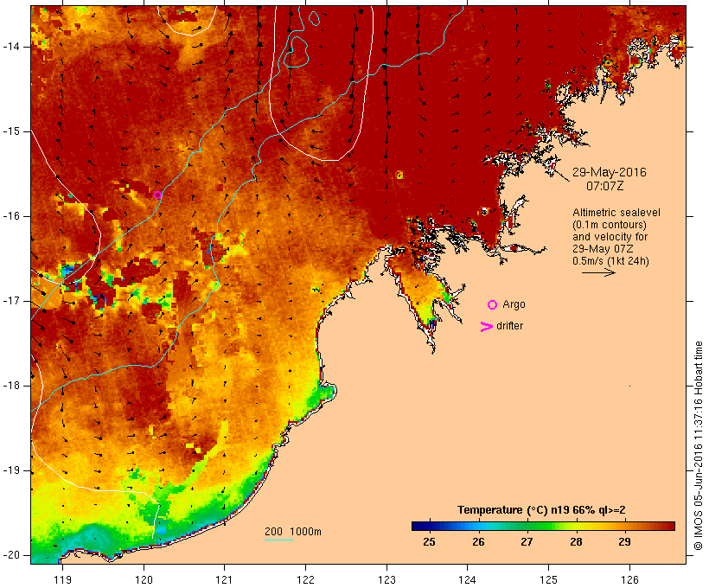Click the '(0.1m contours)' text
The height and width of the screenshot is (588, 709).
tap(609, 225)
